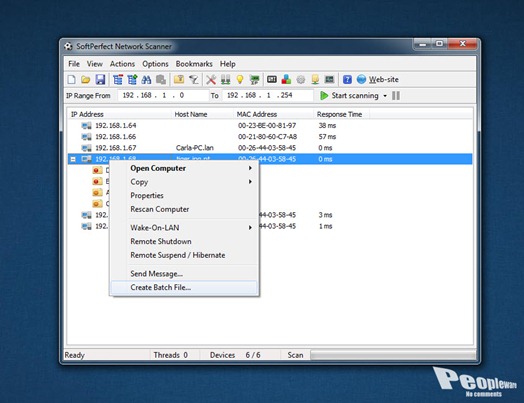The height and width of the screenshot is (403, 524).
Task: Open the View menu
Action: click(95, 64)
